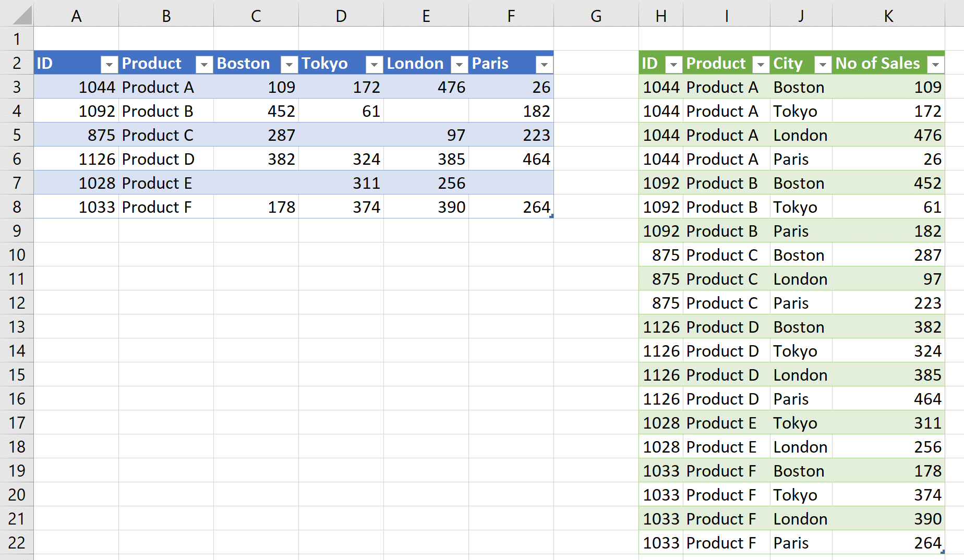Select row 5 by clicking its row number
The image size is (964, 560).
tap(17, 135)
